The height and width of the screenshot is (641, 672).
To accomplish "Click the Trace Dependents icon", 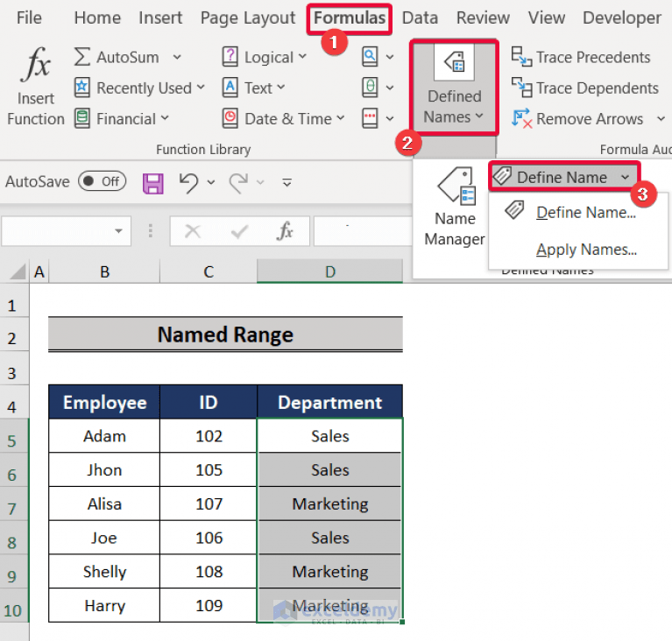I will coord(521,88).
